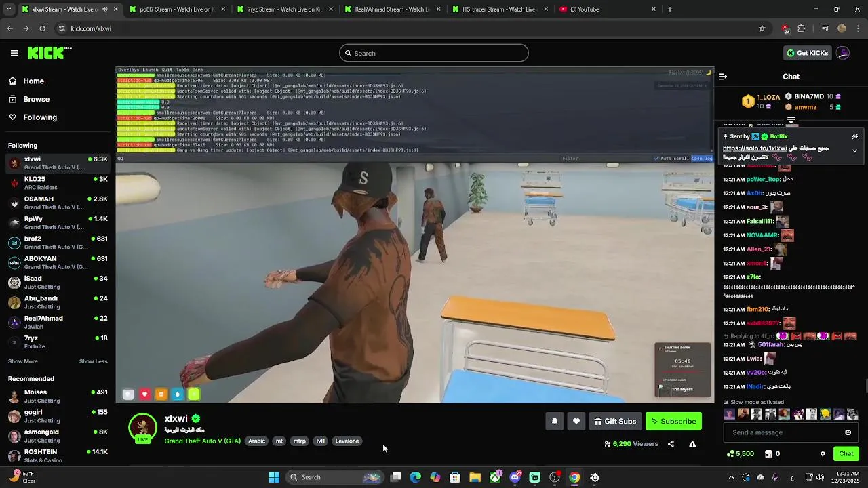Open the channel points shop icon
The width and height of the screenshot is (868, 488).
pos(768,454)
